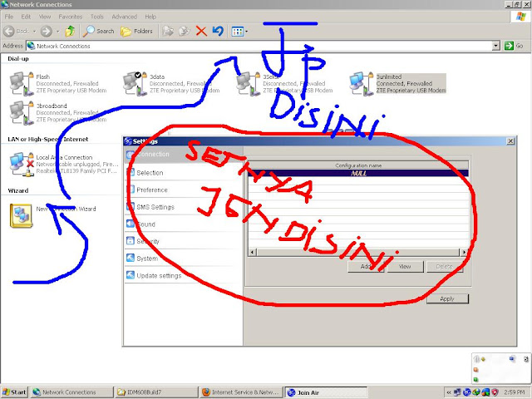Click the Views toolbar icon
532x399 pixels.
(237, 32)
